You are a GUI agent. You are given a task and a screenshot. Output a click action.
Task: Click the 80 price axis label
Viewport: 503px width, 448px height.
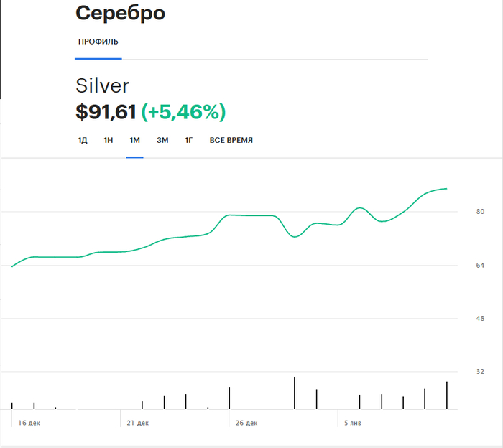(480, 213)
